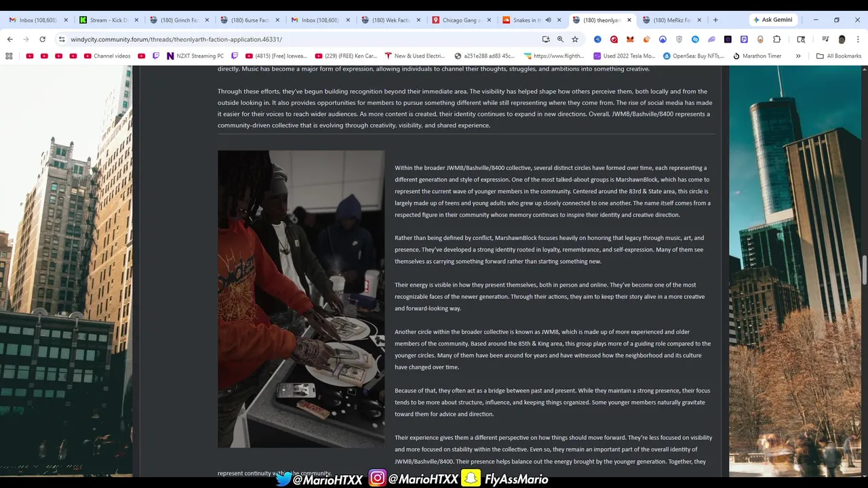The width and height of the screenshot is (868, 488).
Task: Click the side panel search icon
Action: (x=801, y=39)
